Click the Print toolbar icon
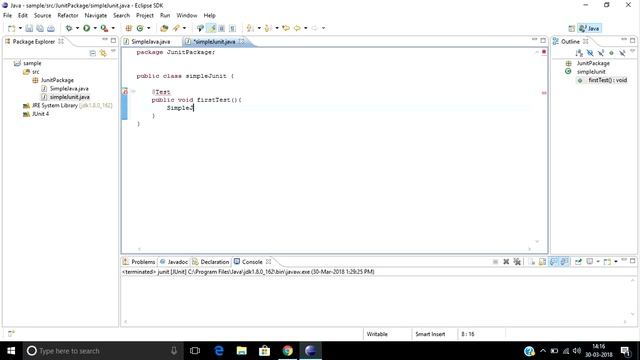This screenshot has height=360, width=640. [51, 28]
